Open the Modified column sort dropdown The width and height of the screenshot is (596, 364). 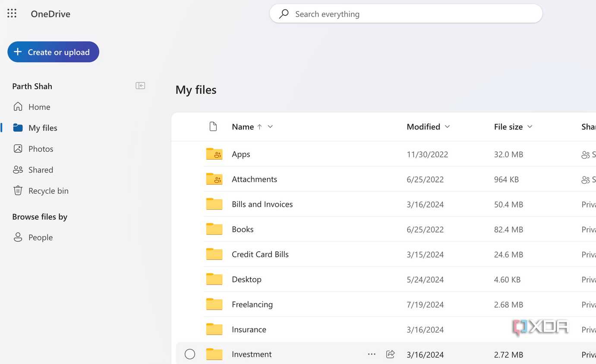[447, 126]
